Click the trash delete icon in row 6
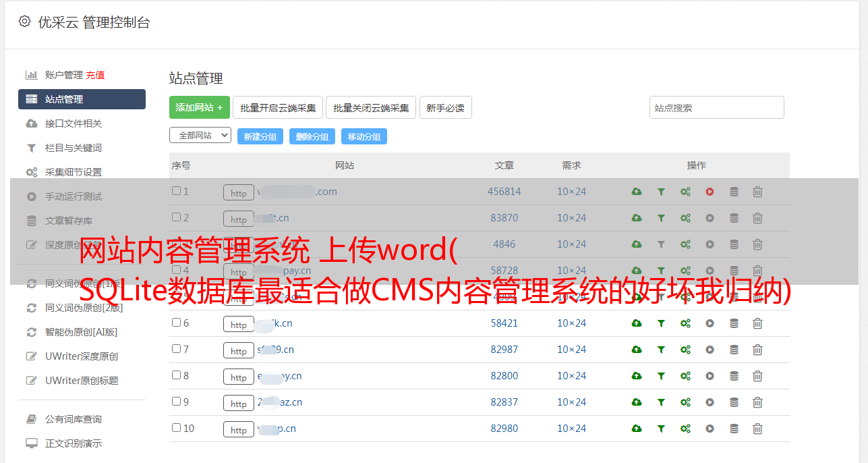Image resolution: width=868 pixels, height=463 pixels. [x=757, y=323]
